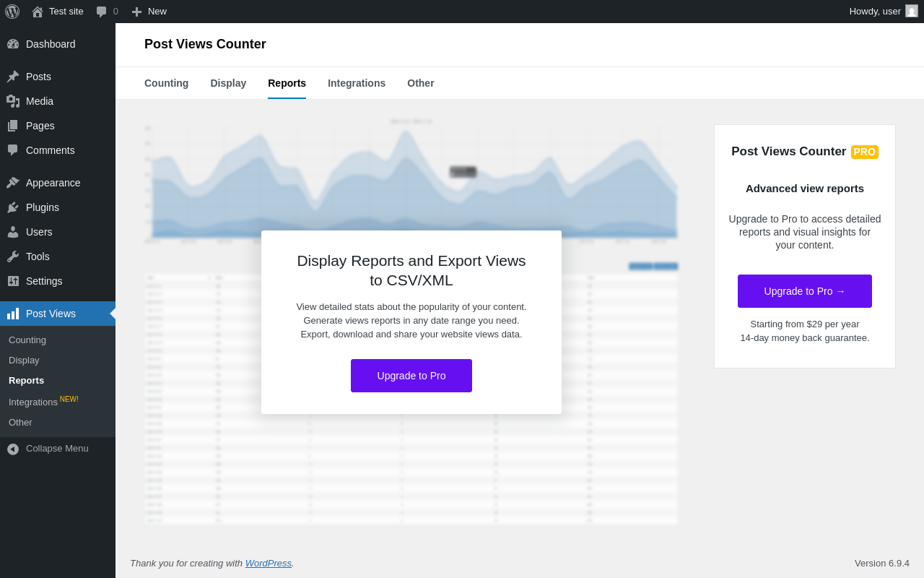Viewport: 924px width, 578px height.
Task: Visit Test site via home icon
Action: point(38,12)
